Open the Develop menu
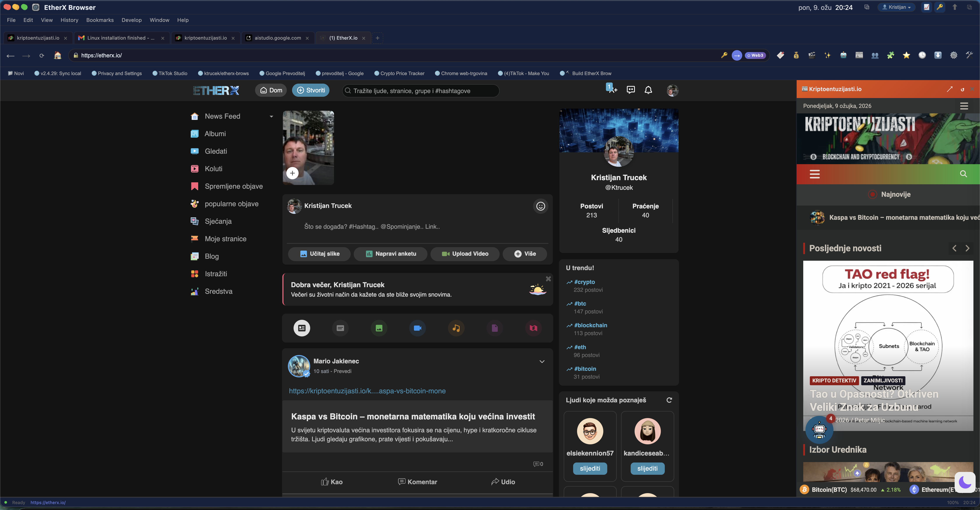980x510 pixels. point(132,20)
